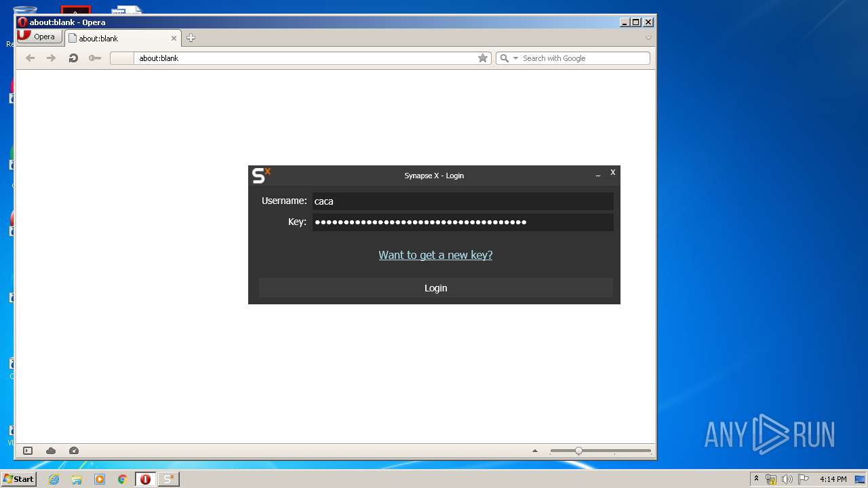Open the Opera password wand key icon
868x488 pixels.
[95, 58]
